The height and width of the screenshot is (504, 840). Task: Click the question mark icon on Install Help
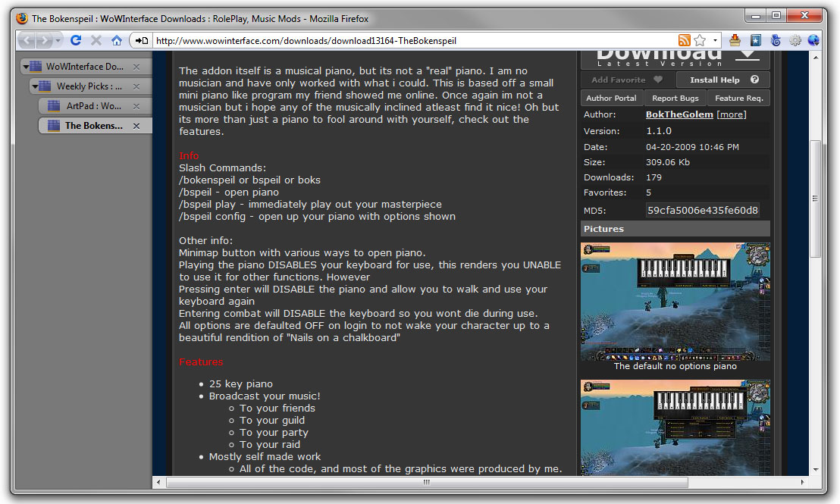(755, 80)
